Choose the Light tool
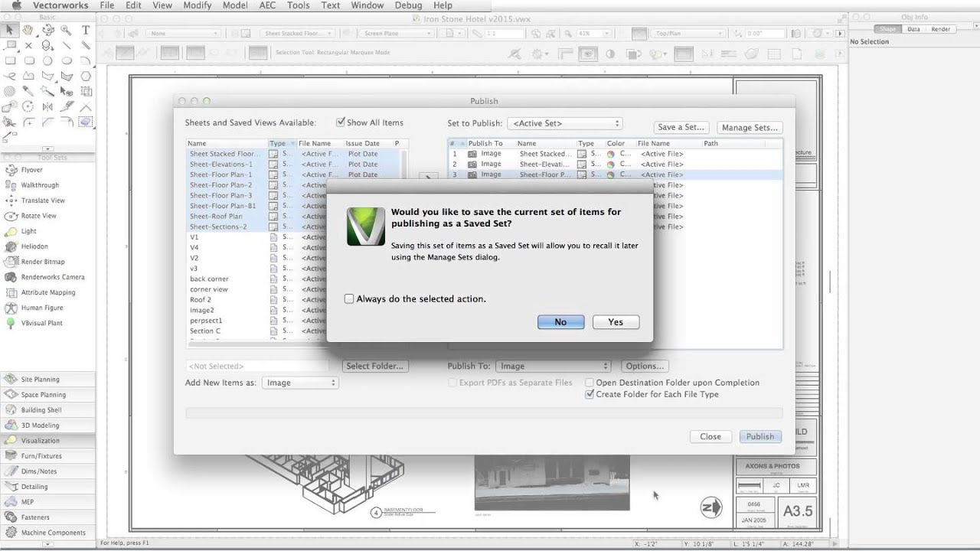980x551 pixels. click(28, 231)
